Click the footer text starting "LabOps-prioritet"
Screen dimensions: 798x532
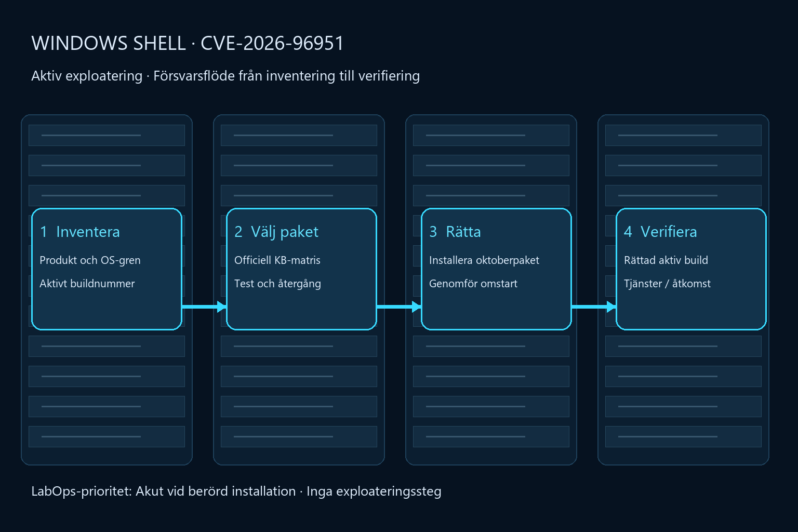click(x=236, y=491)
